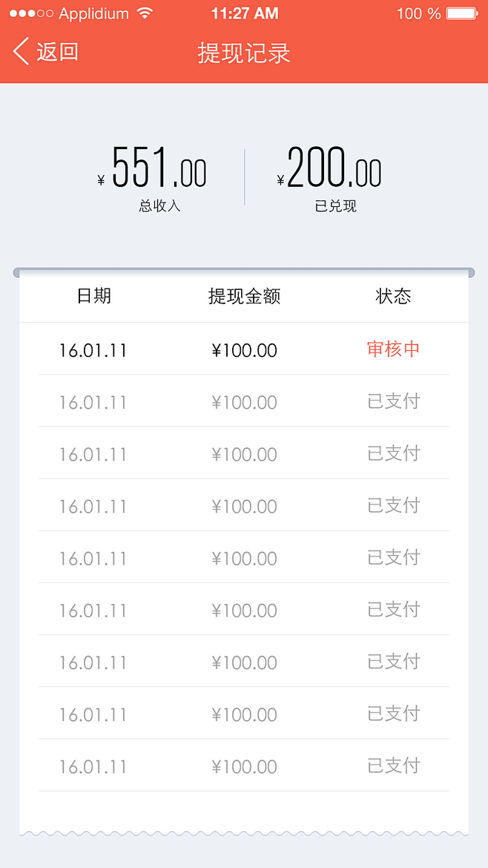Tap the 11:27 AM clock display
Viewport: 488px width, 868px height.
tap(244, 13)
